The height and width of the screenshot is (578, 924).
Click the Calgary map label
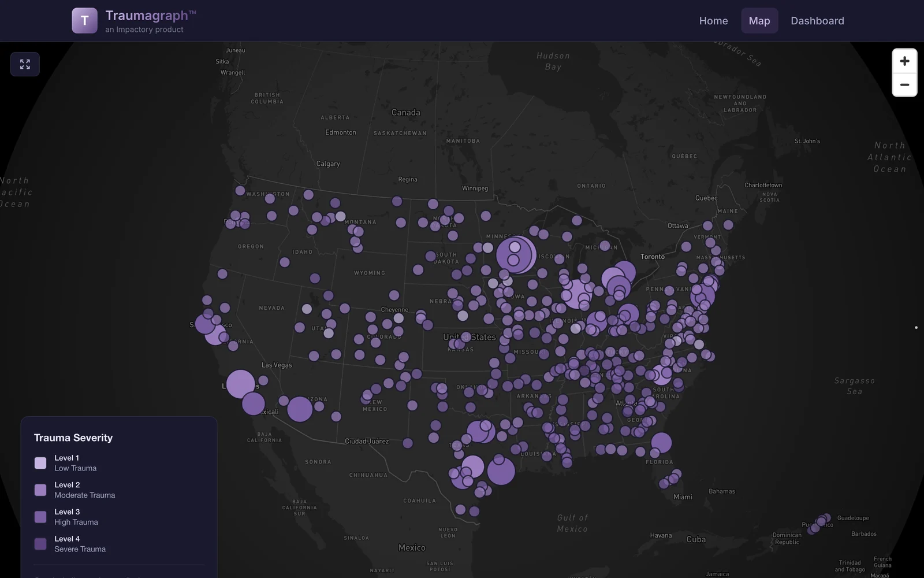328,164
